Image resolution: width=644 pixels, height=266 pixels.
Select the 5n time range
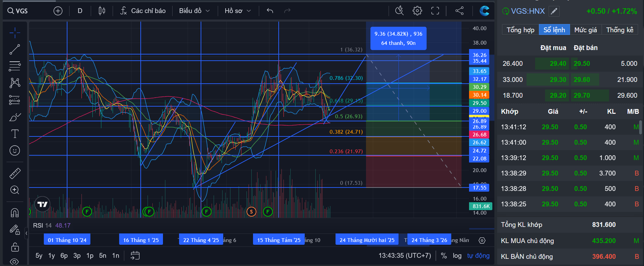103,256
